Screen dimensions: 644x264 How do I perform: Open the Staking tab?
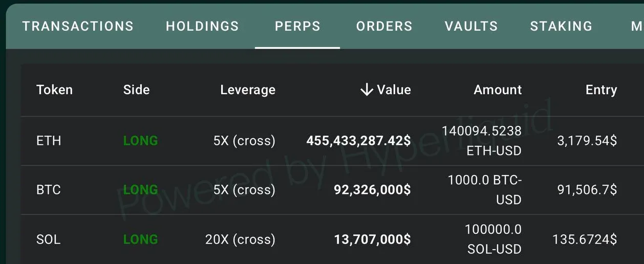tap(561, 26)
